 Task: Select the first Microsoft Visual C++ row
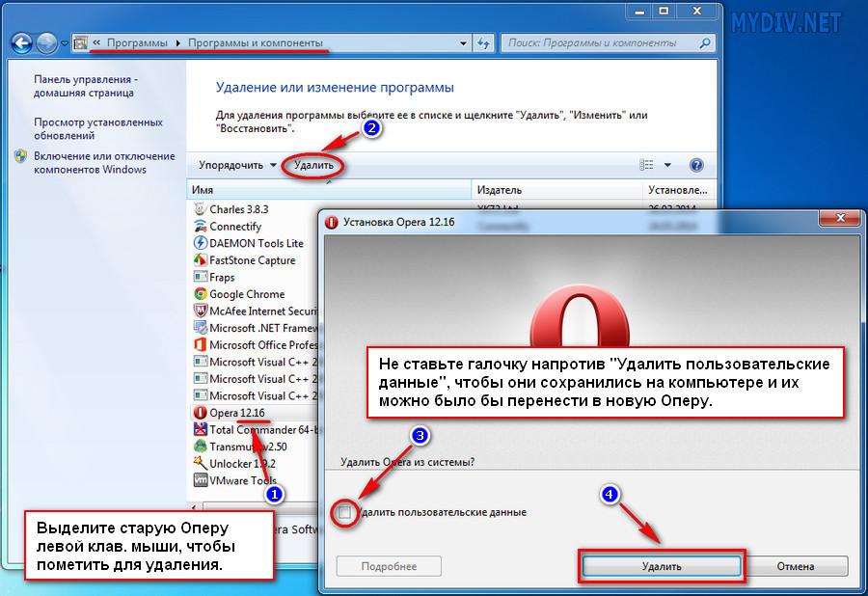(x=255, y=362)
